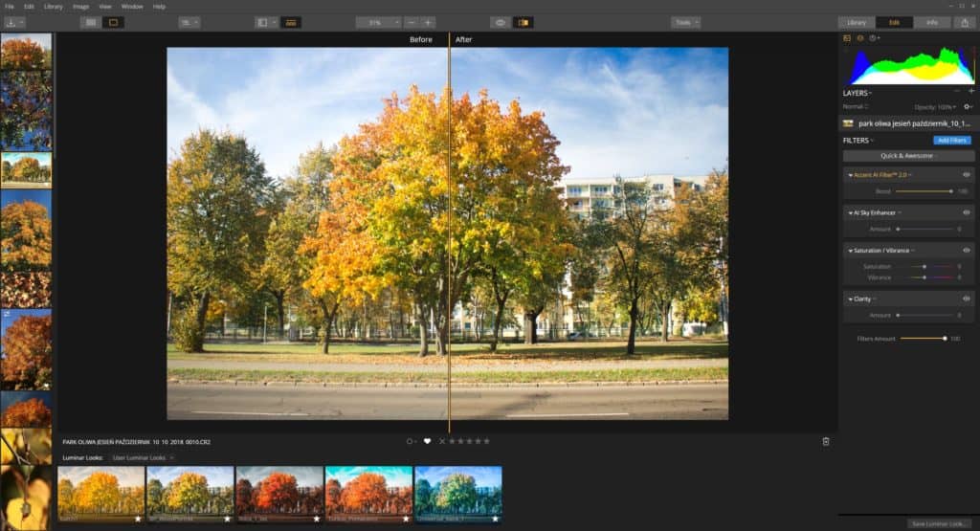Toggle the filmstrip Looks panel icon
The image size is (980, 531).
pyautogui.click(x=291, y=23)
